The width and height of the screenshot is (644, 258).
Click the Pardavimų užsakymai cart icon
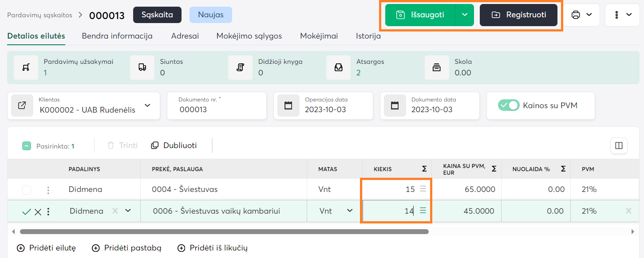(26, 67)
